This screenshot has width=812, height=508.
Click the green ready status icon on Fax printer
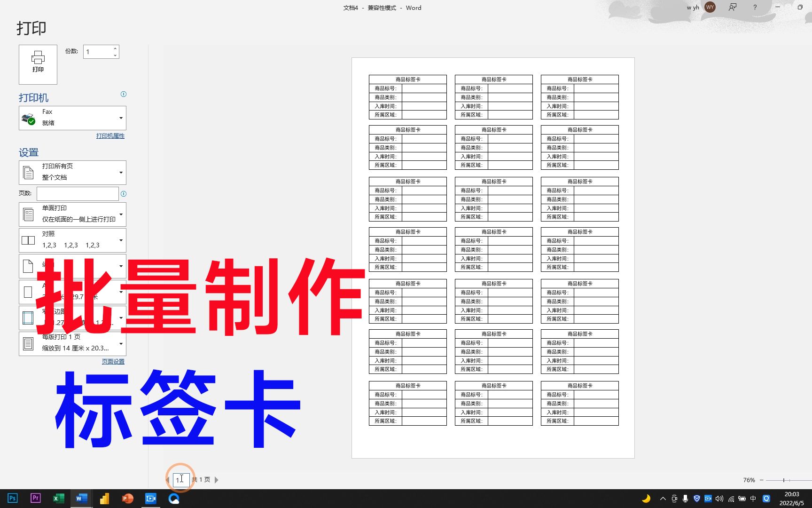click(31, 122)
